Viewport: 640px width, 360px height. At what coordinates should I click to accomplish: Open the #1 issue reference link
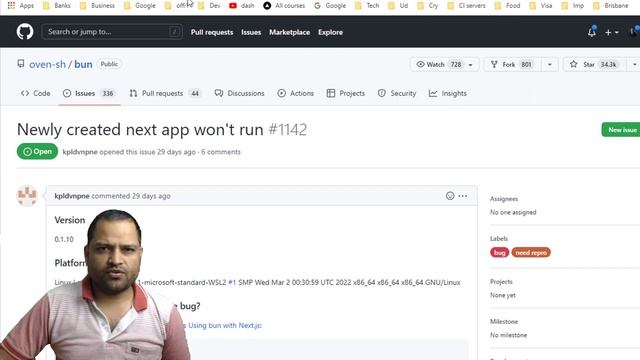click(232, 282)
